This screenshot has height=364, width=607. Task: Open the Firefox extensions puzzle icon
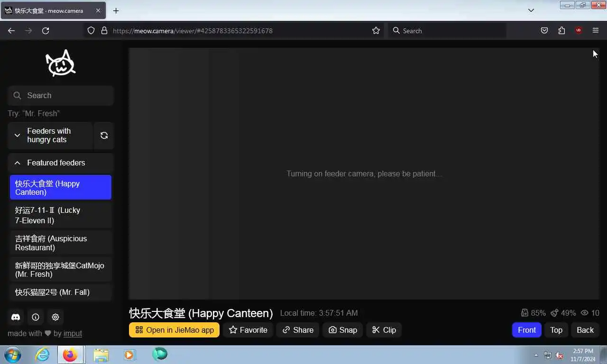[x=561, y=31]
